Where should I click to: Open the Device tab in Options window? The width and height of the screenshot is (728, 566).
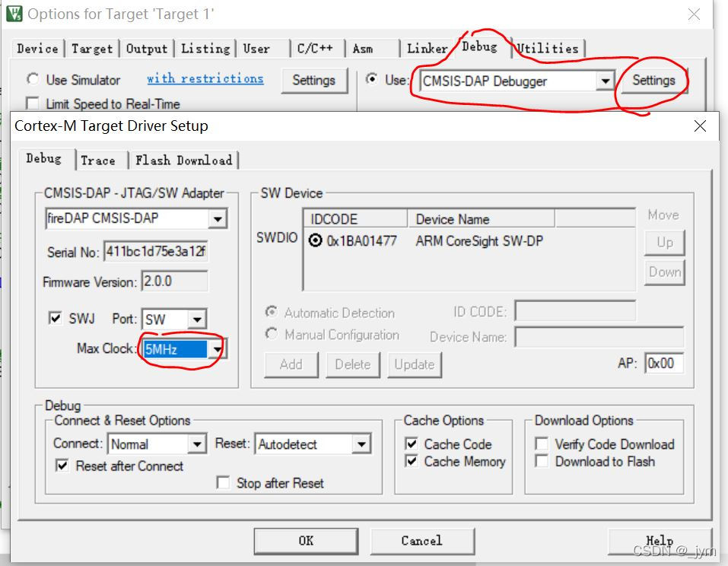point(37,48)
